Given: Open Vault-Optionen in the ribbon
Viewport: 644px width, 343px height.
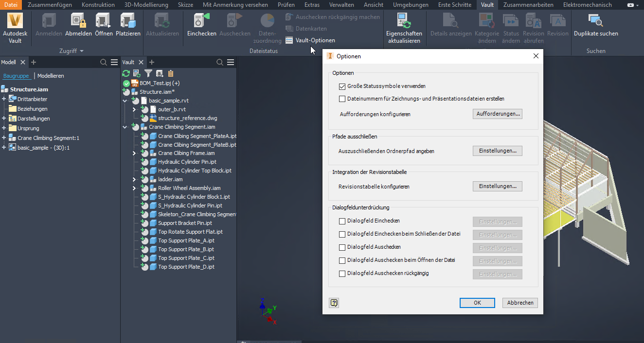Looking at the screenshot, I should tap(310, 40).
